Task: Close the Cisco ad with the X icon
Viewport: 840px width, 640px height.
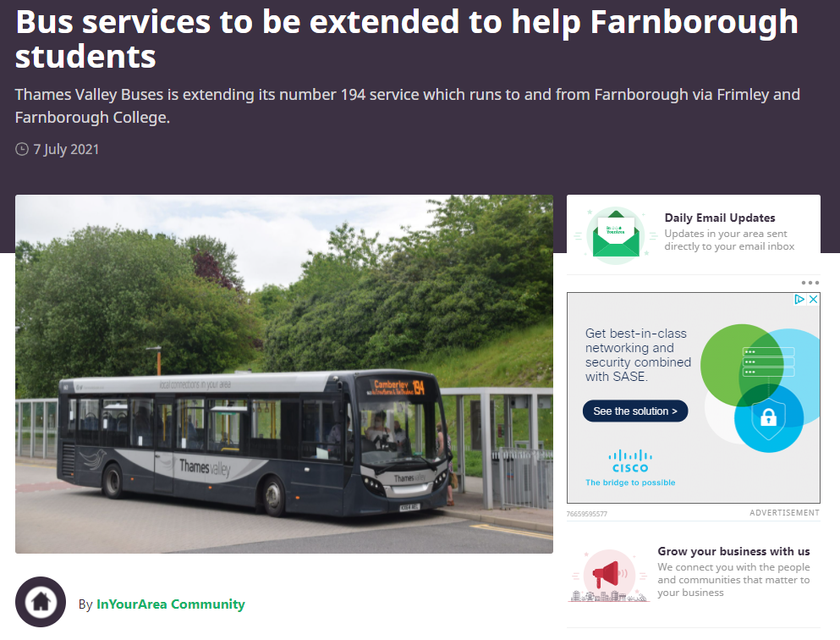Action: point(813,299)
